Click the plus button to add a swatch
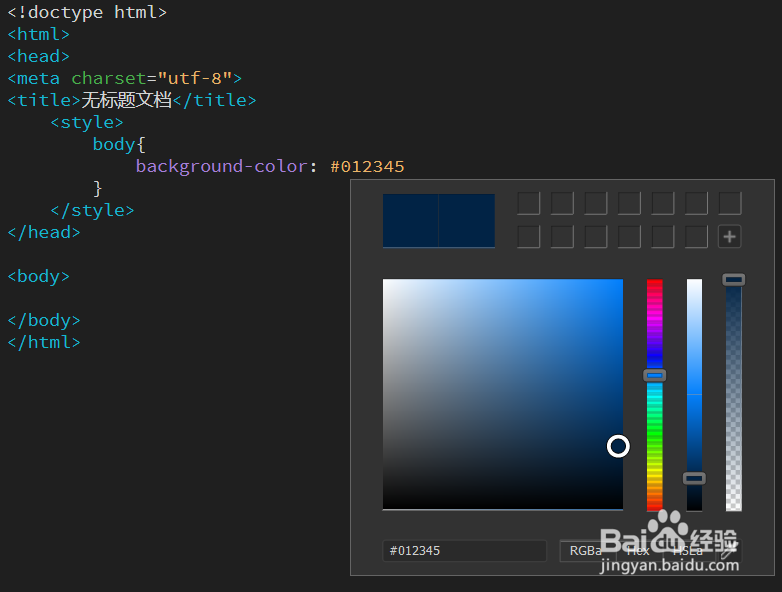 coord(730,236)
